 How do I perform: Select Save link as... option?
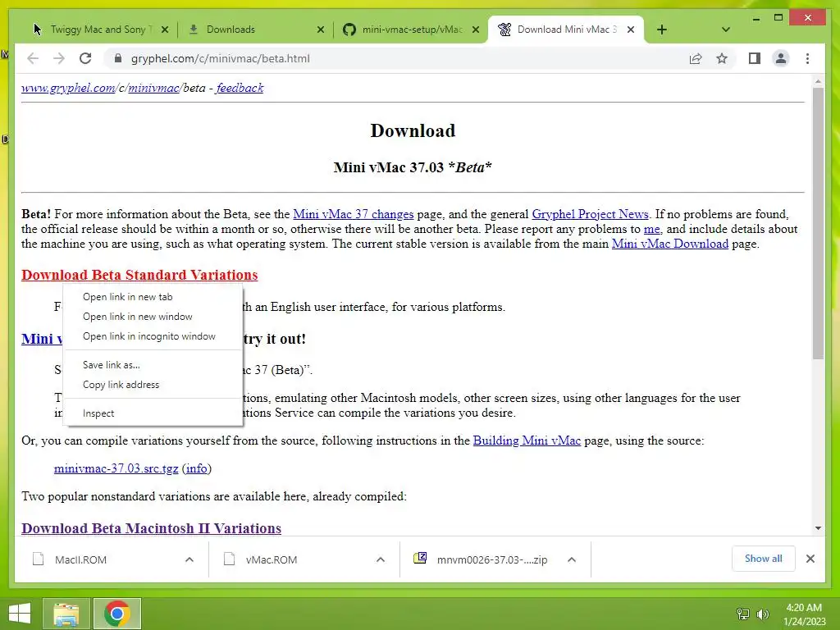click(x=153, y=365)
